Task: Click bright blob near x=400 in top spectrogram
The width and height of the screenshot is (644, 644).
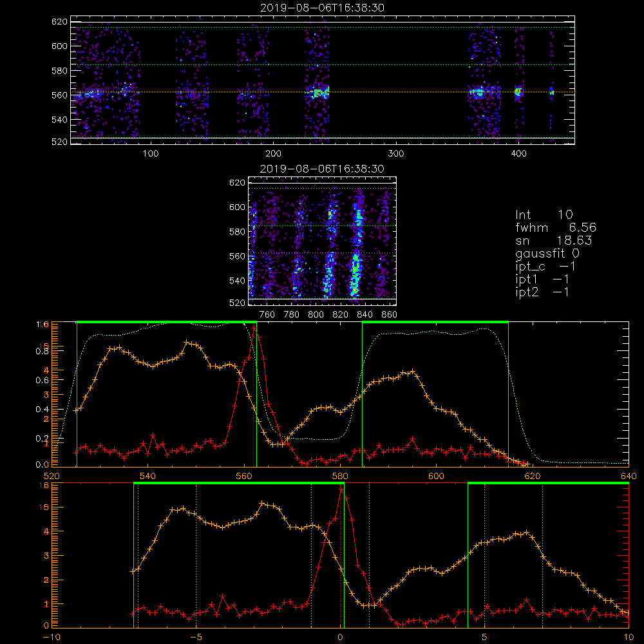Action: [518, 92]
